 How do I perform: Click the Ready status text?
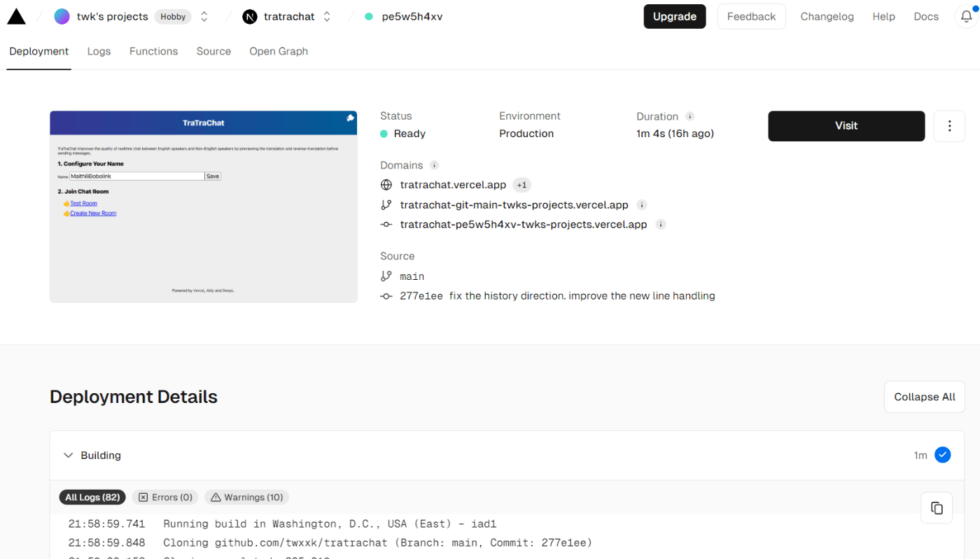[409, 134]
